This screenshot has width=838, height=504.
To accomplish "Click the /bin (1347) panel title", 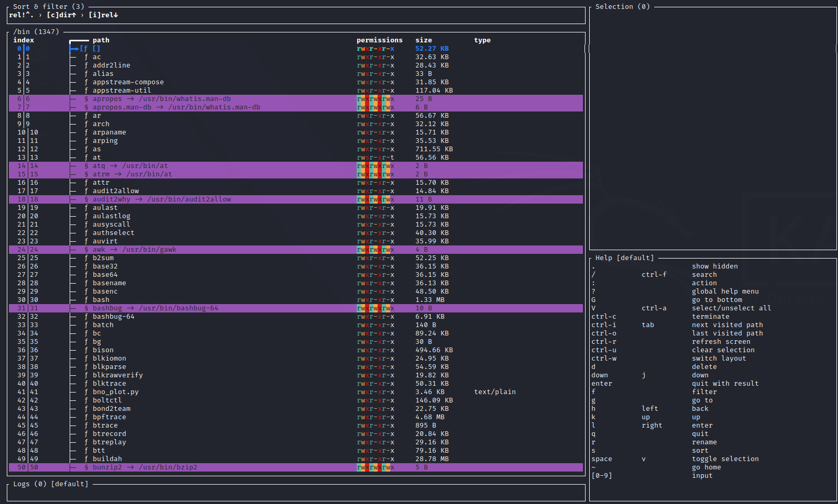I will [x=36, y=32].
